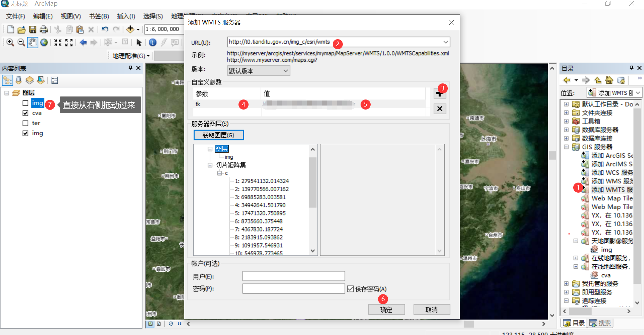The image size is (644, 335).
Task: Open the 地理配准(G) dropdown menu
Action: (x=131, y=56)
